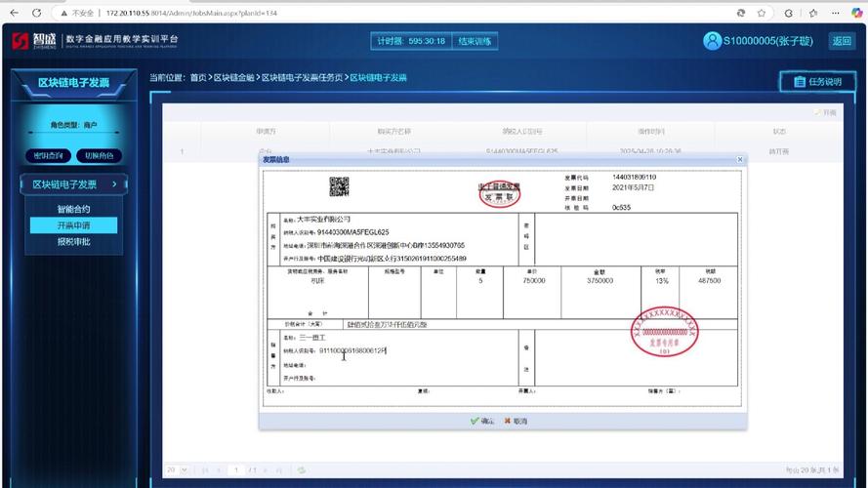This screenshot has width=868, height=488.
Task: Open 智能合约 in the sidebar menu
Action: coord(73,209)
